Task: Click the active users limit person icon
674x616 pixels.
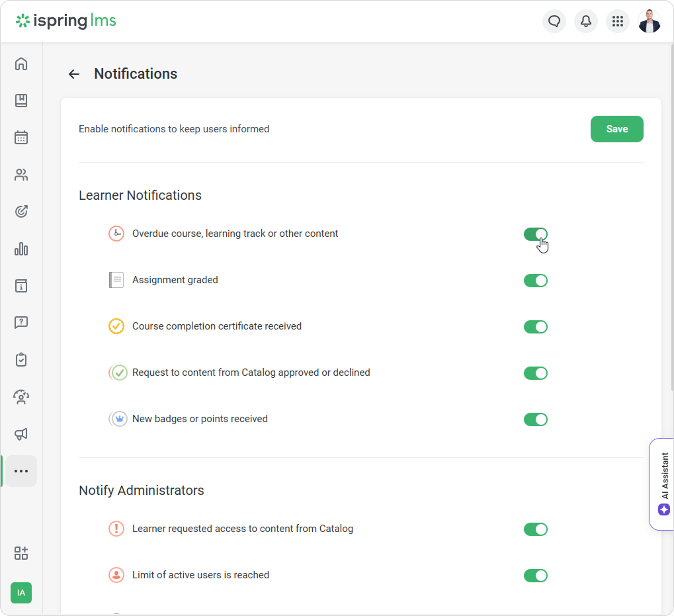Action: [x=116, y=575]
